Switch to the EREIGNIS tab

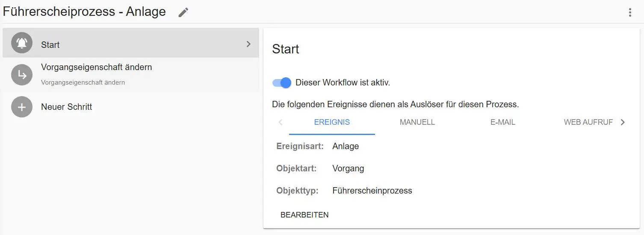coord(332,122)
